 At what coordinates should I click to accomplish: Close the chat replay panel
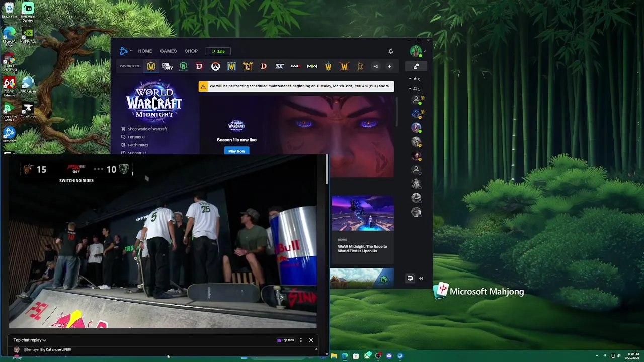pos(311,340)
